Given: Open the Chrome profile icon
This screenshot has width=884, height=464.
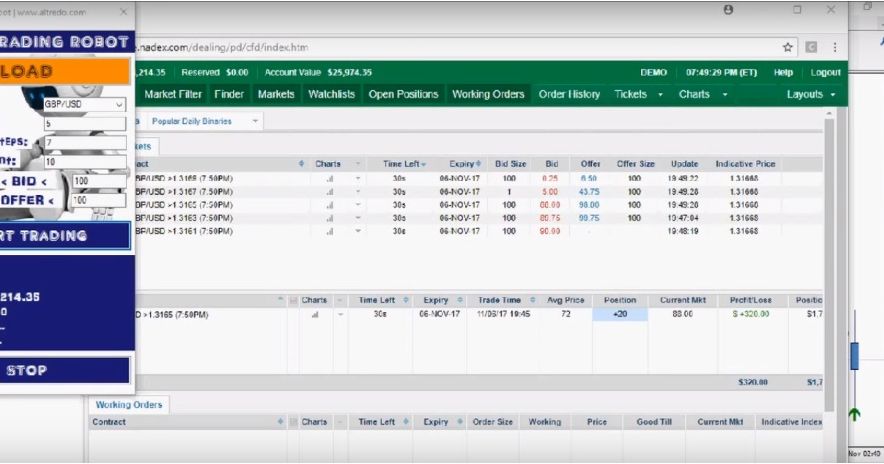Looking at the screenshot, I should (x=728, y=10).
